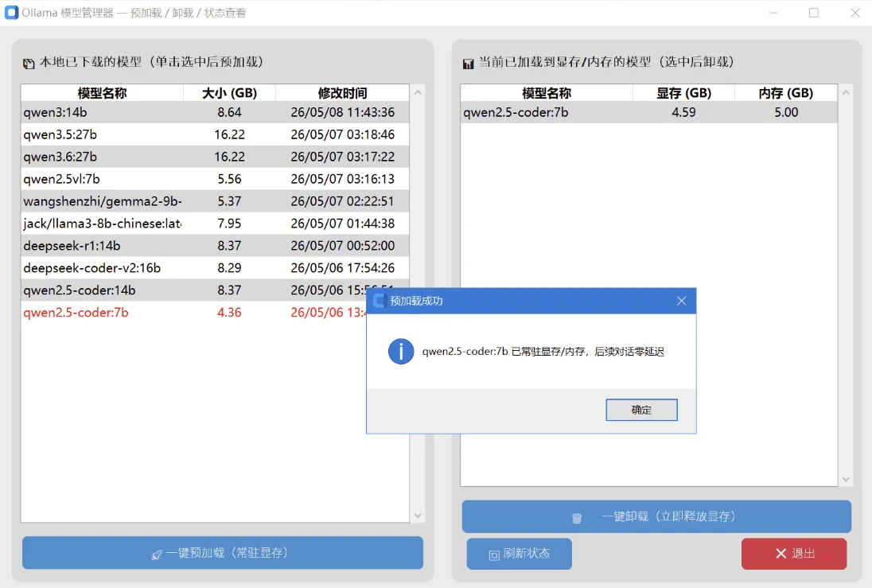The height and width of the screenshot is (588, 872).
Task: Click the 8.64 size cell
Action: click(229, 112)
